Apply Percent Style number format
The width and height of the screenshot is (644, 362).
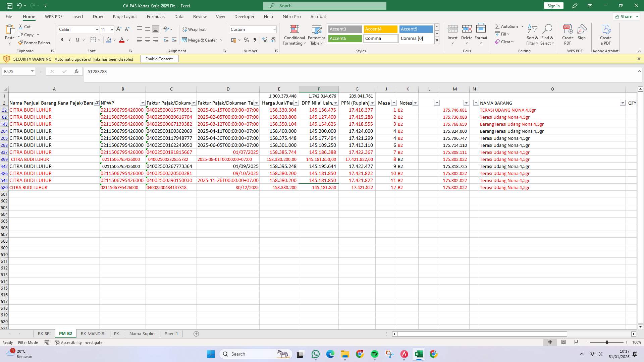tap(247, 40)
